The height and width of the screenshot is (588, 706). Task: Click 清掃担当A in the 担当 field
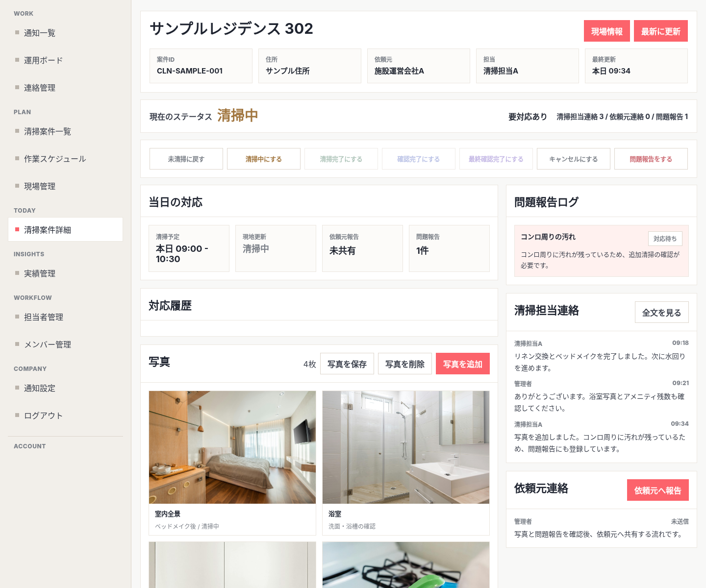click(x=501, y=71)
